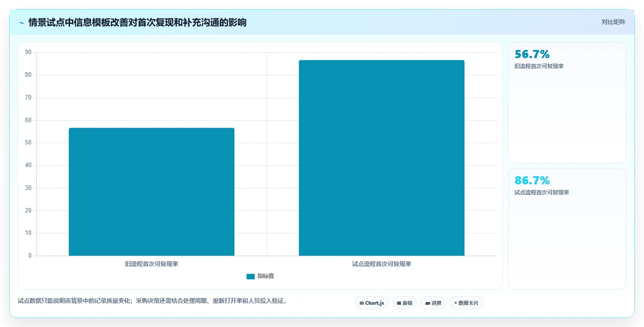The image size is (644, 327).
Task: Click the 旧流程首次可复现率 bar
Action: [x=152, y=192]
